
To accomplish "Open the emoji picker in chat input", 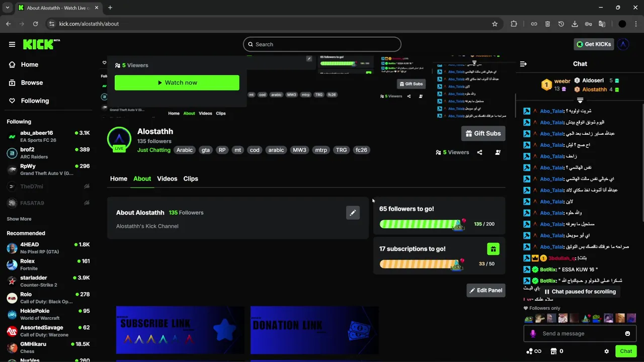I will click(x=627, y=333).
